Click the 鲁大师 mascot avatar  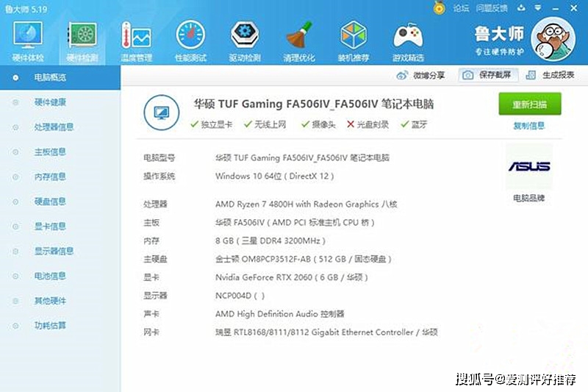coord(553,39)
